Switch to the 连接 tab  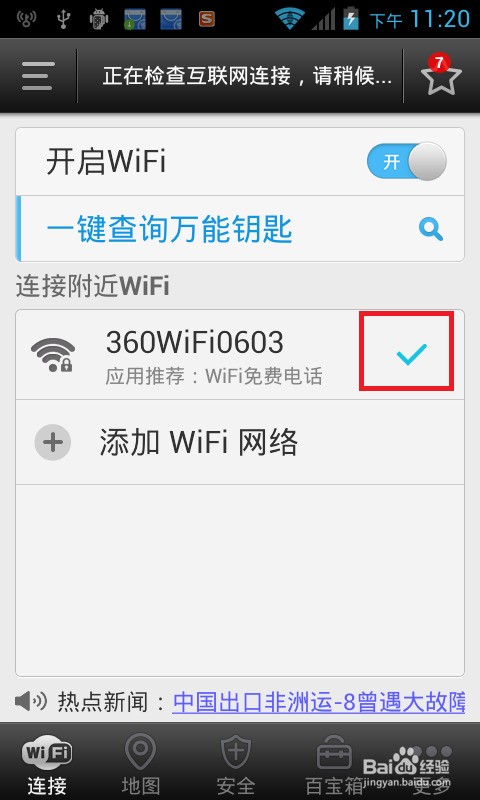point(47,763)
